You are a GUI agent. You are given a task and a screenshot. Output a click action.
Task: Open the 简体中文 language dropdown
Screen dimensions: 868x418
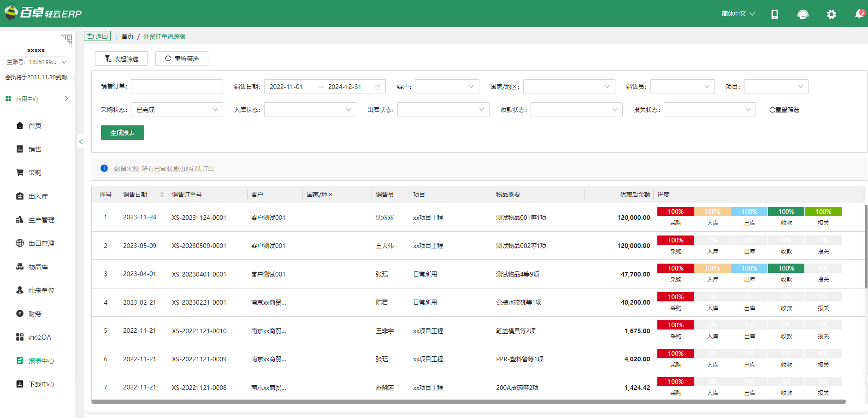(x=738, y=14)
